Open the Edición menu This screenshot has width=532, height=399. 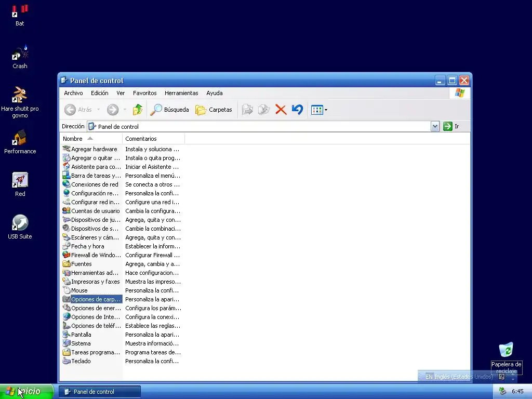point(99,93)
